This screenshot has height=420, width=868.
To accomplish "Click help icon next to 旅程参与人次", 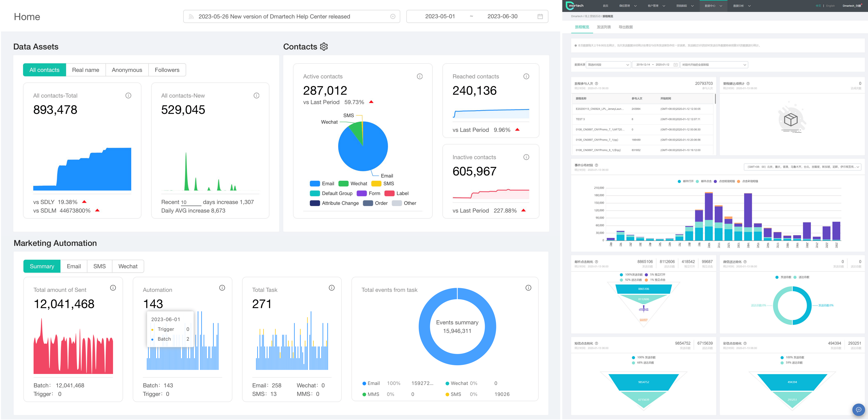I will point(596,83).
